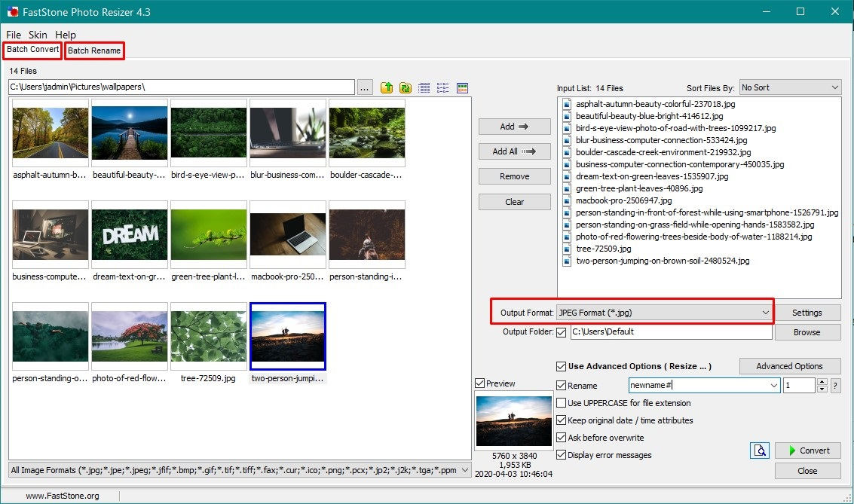Viewport: 854px width, 504px height.
Task: Click file icon beside green-tree-plant-leaves-40896.jpg
Action: coord(567,188)
